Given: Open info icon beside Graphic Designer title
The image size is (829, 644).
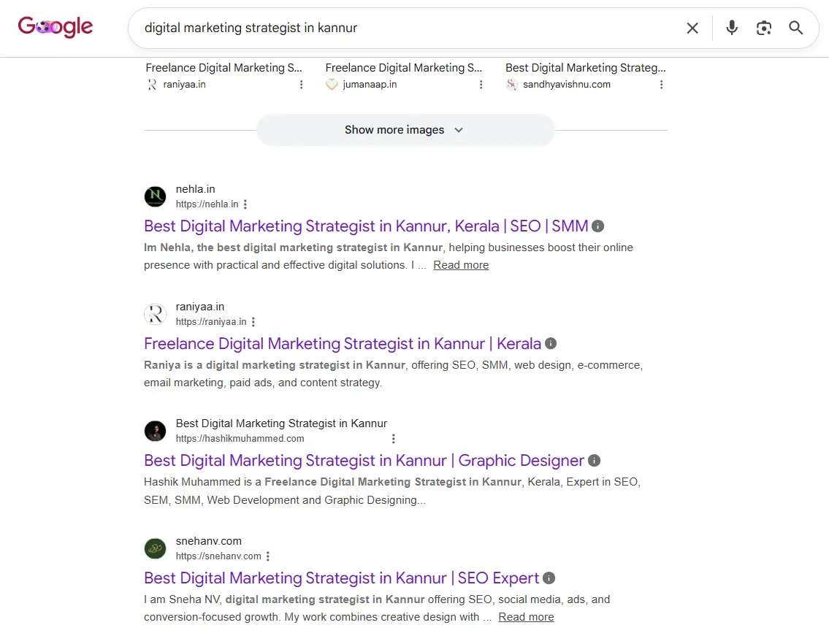Looking at the screenshot, I should pos(595,461).
